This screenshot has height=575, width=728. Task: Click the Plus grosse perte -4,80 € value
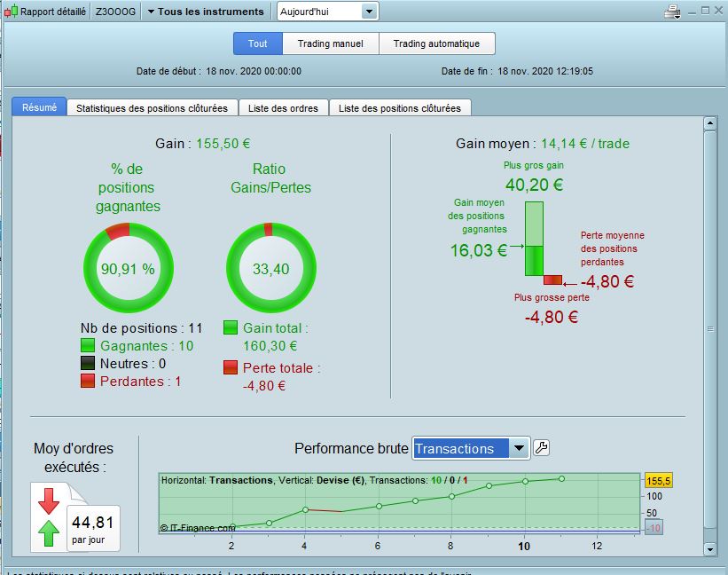coord(552,317)
